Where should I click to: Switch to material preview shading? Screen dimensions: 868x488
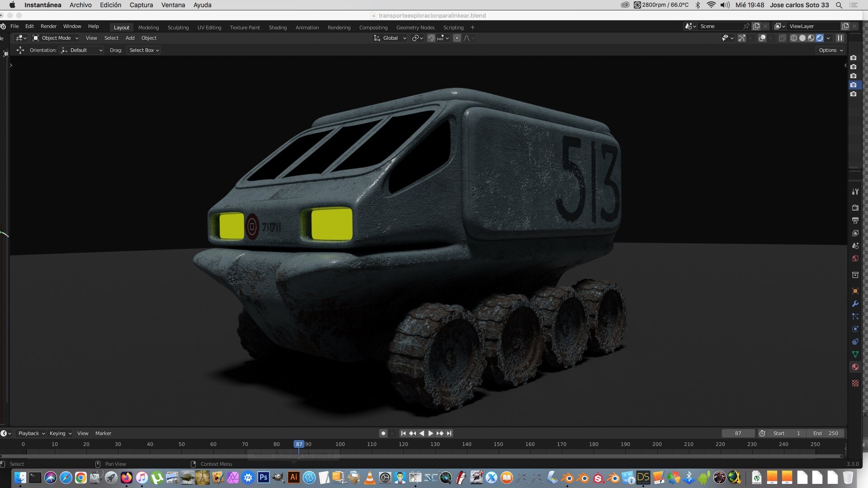click(x=811, y=38)
